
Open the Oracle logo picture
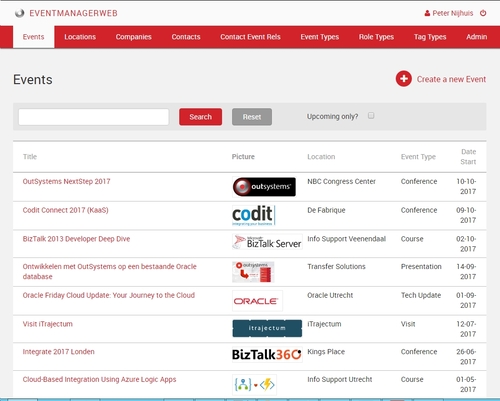point(257,301)
